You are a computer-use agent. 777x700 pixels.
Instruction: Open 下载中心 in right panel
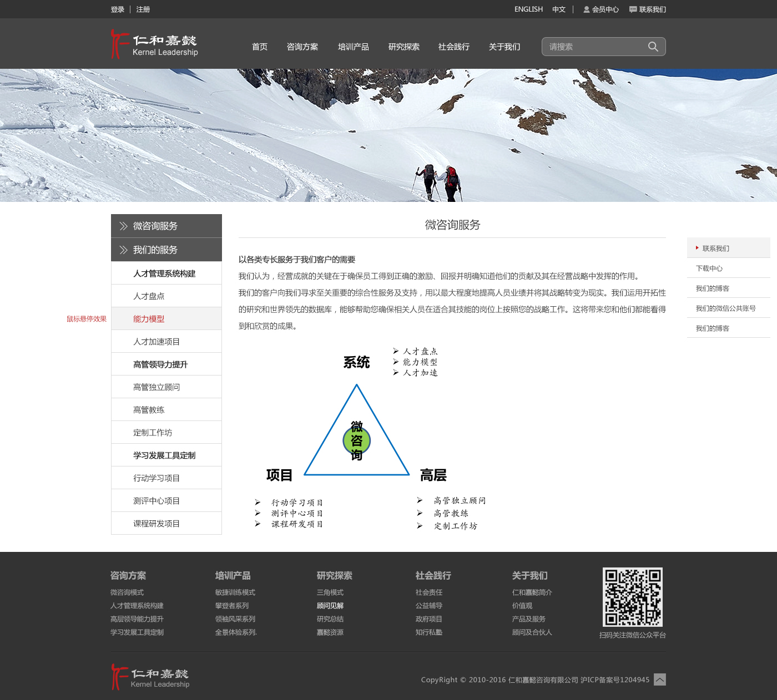coord(709,268)
